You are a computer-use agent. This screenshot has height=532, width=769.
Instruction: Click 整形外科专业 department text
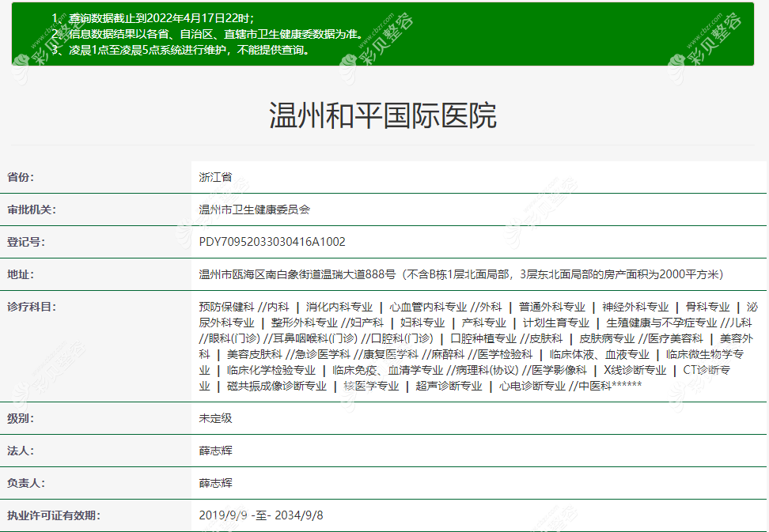(305, 323)
